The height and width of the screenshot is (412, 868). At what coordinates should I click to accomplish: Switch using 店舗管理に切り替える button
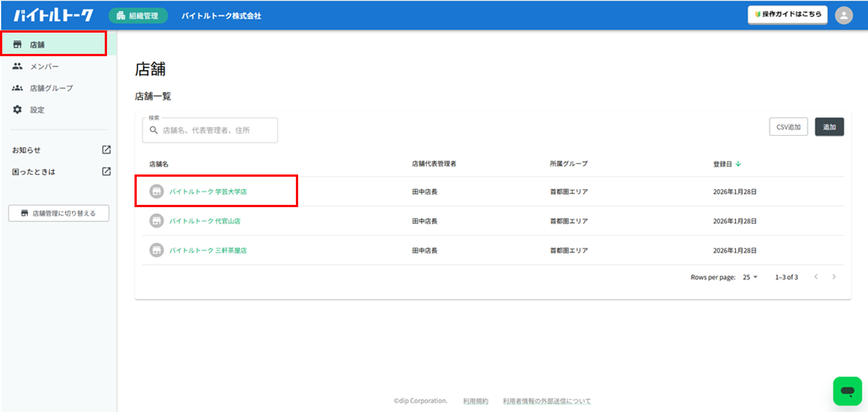[59, 213]
